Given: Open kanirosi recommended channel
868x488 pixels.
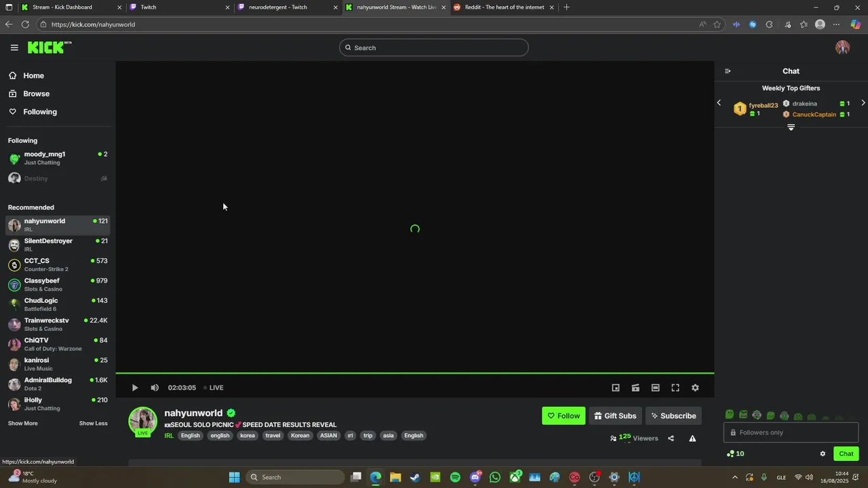Looking at the screenshot, I should tap(58, 364).
